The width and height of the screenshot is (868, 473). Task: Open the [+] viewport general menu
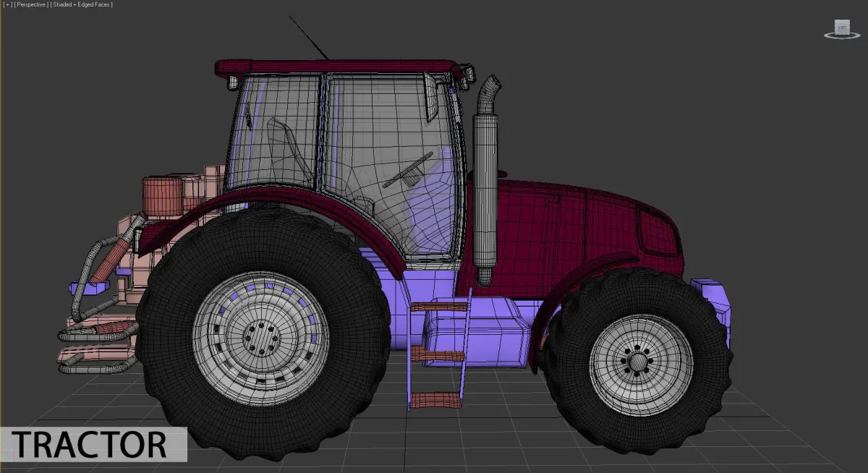click(x=7, y=4)
